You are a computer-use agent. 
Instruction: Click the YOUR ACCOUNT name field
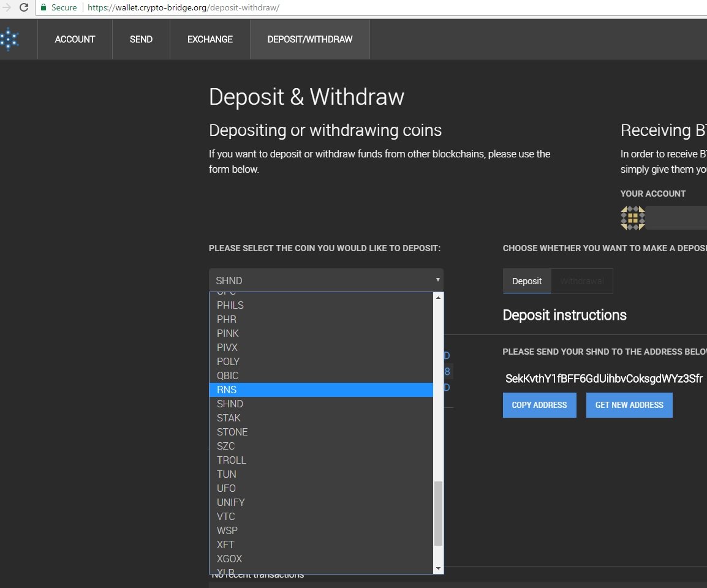pyautogui.click(x=676, y=218)
